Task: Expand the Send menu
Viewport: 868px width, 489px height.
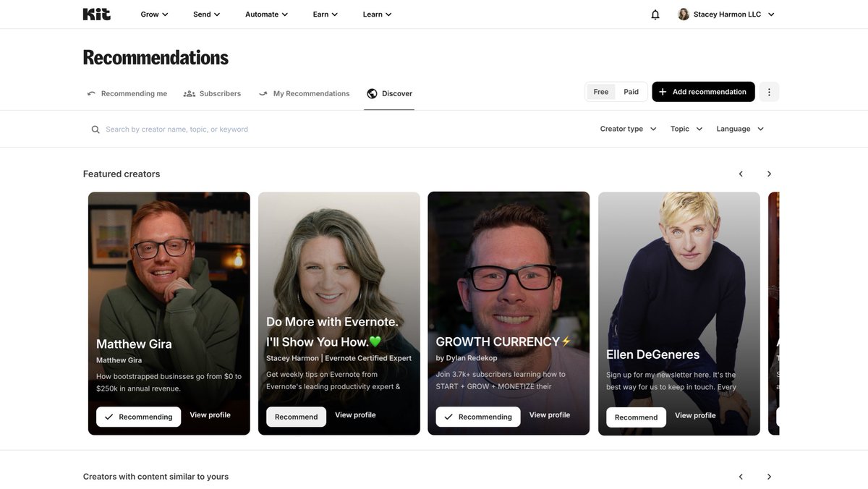Action: pos(207,14)
